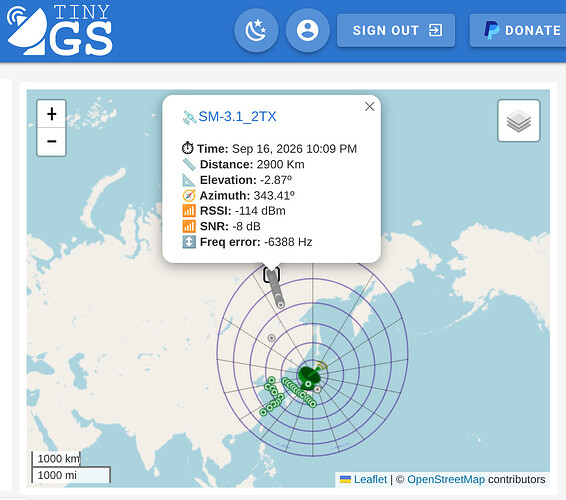
Task: Click the 1000 km scale label
Action: [x=58, y=458]
